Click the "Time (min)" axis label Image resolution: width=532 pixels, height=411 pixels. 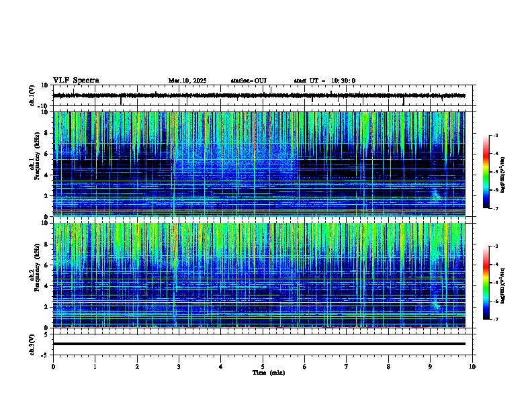(x=269, y=373)
